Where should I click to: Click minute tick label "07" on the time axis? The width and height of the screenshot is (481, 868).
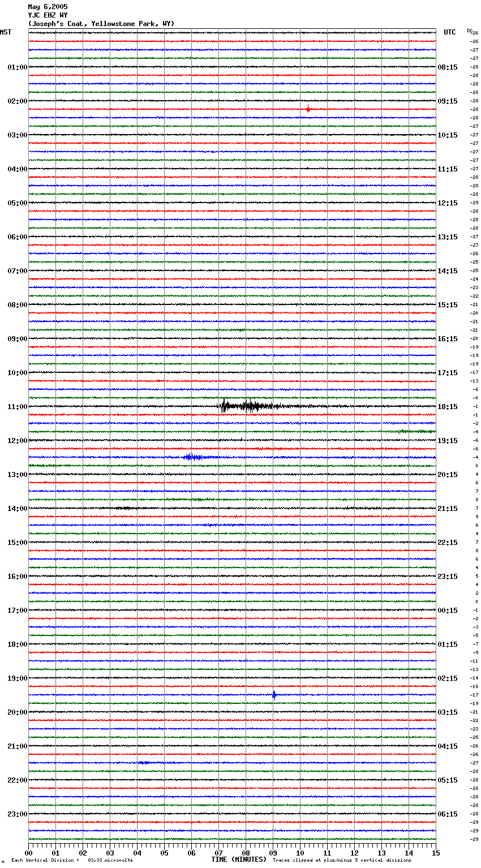(x=218, y=853)
